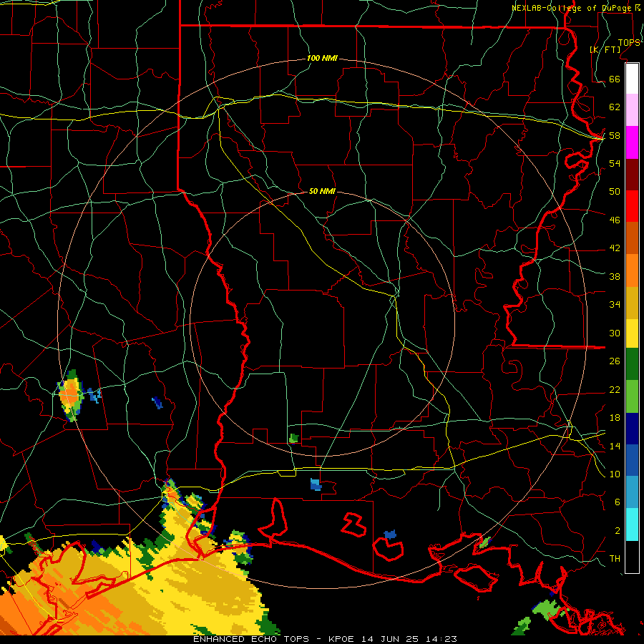Viewport: 644px width, 644px height.
Task: Click the '66' legend value
Action: click(x=615, y=79)
